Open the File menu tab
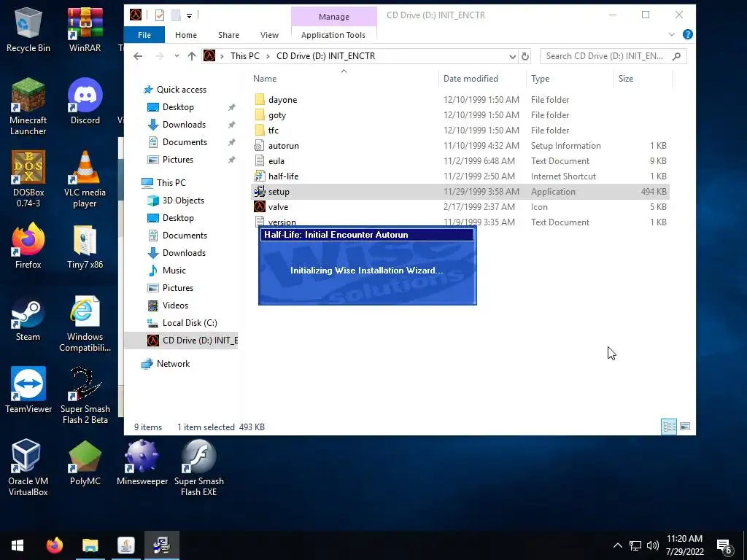This screenshot has height=560, width=747. coord(144,35)
